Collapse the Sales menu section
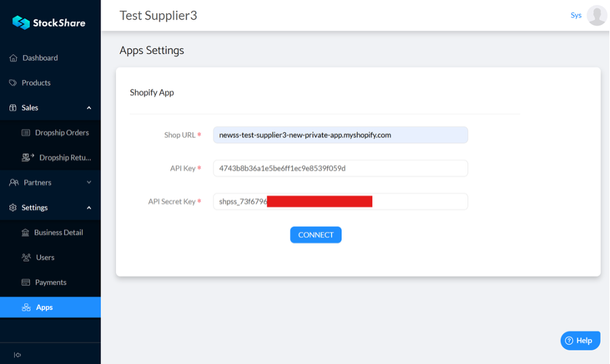This screenshot has height=364, width=610. coord(89,108)
